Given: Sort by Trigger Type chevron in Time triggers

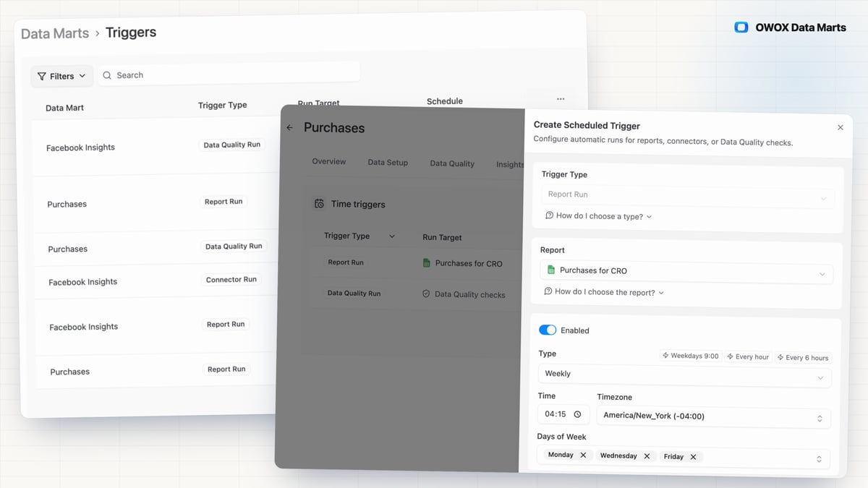Looking at the screenshot, I should click(392, 236).
